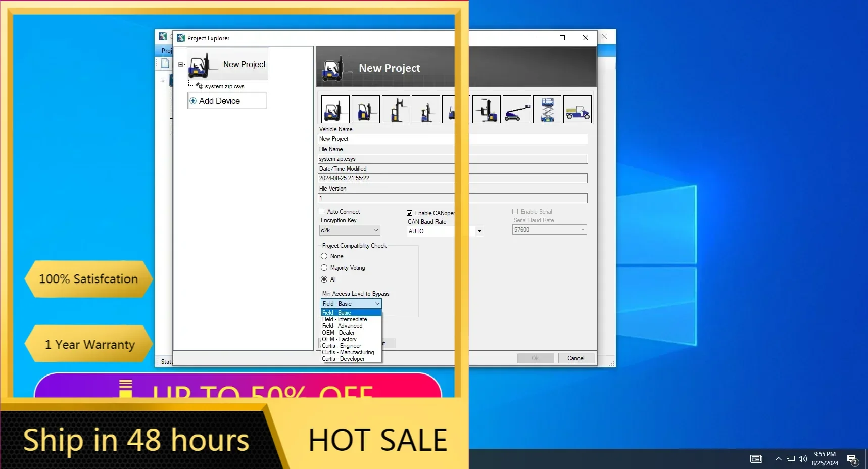The image size is (868, 469).
Task: Click the Add Device button
Action: coord(227,101)
